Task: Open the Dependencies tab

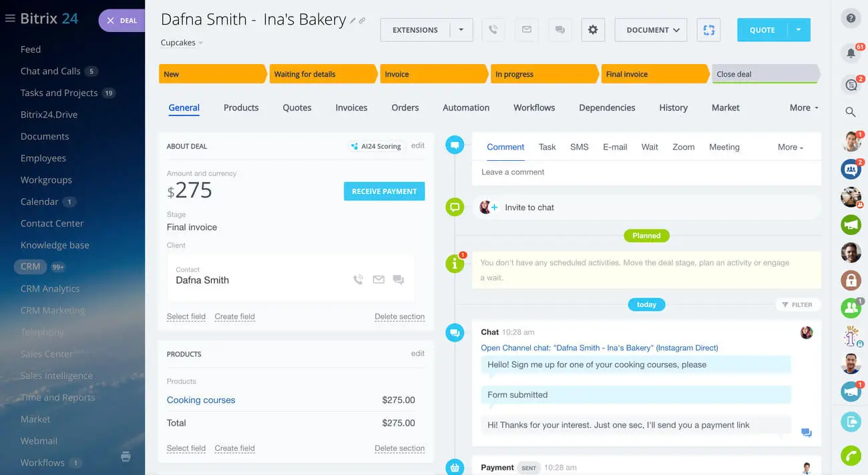Action: (x=607, y=107)
